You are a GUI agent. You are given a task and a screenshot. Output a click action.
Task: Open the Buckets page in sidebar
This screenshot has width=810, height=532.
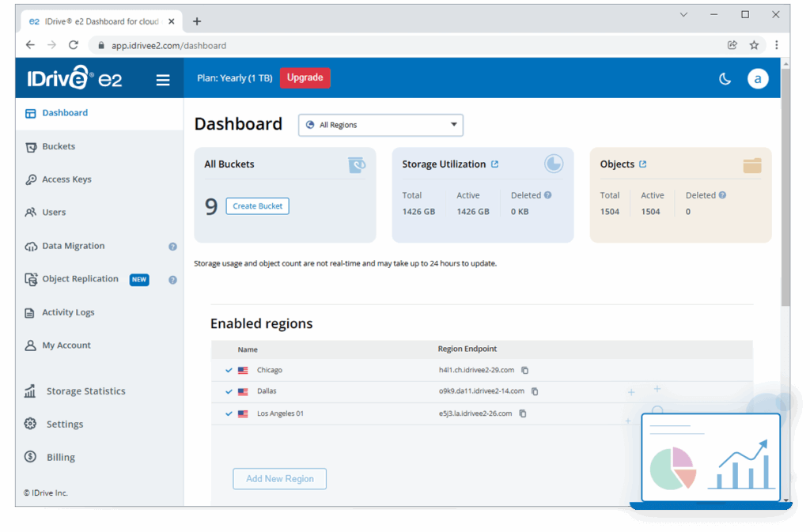(x=59, y=146)
